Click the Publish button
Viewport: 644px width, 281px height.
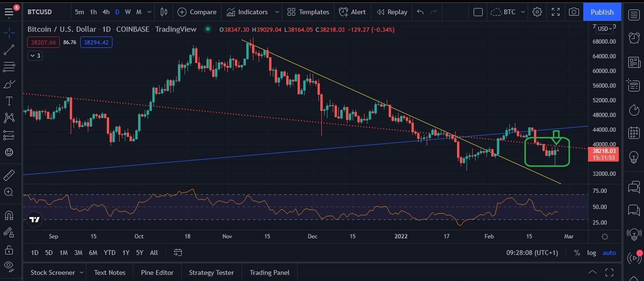coord(602,12)
